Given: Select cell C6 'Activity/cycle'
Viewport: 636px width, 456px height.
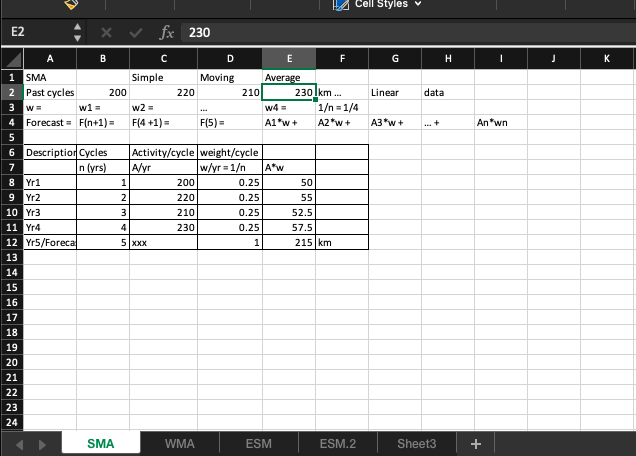Looking at the screenshot, I should pos(163,153).
